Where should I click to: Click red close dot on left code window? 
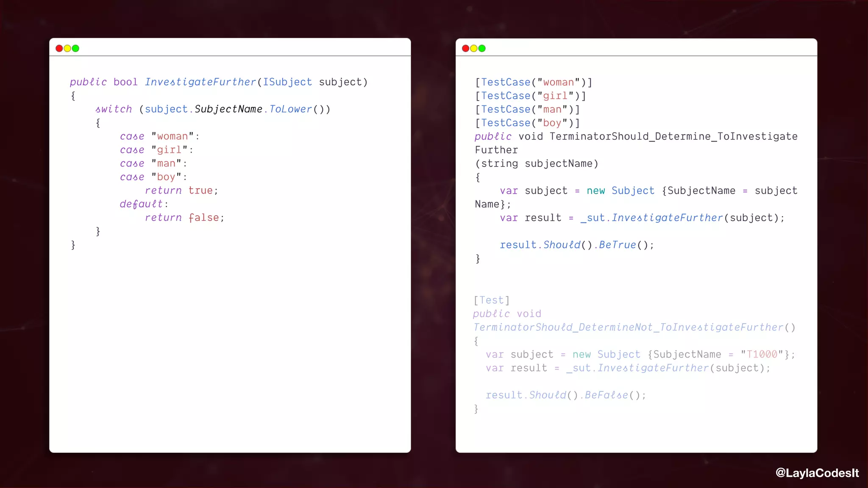point(59,48)
